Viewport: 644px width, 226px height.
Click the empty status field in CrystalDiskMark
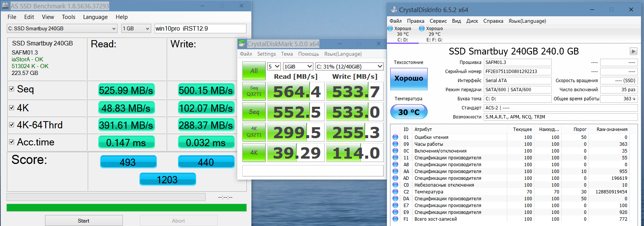313,171
